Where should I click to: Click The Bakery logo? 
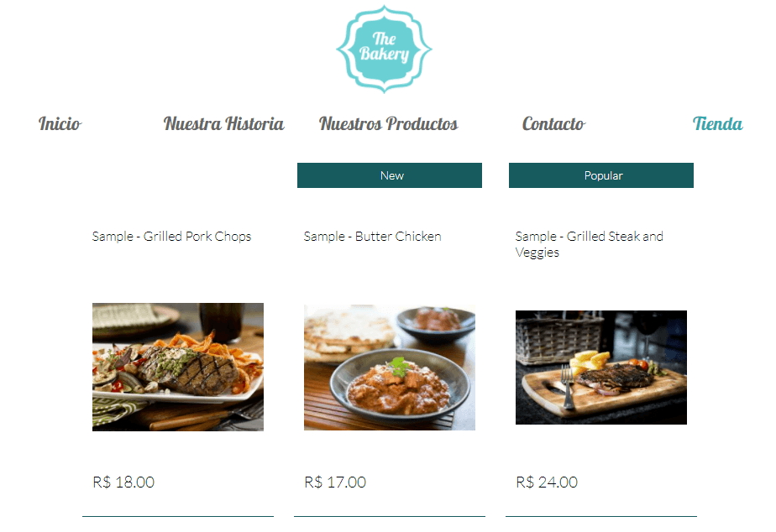(x=384, y=49)
